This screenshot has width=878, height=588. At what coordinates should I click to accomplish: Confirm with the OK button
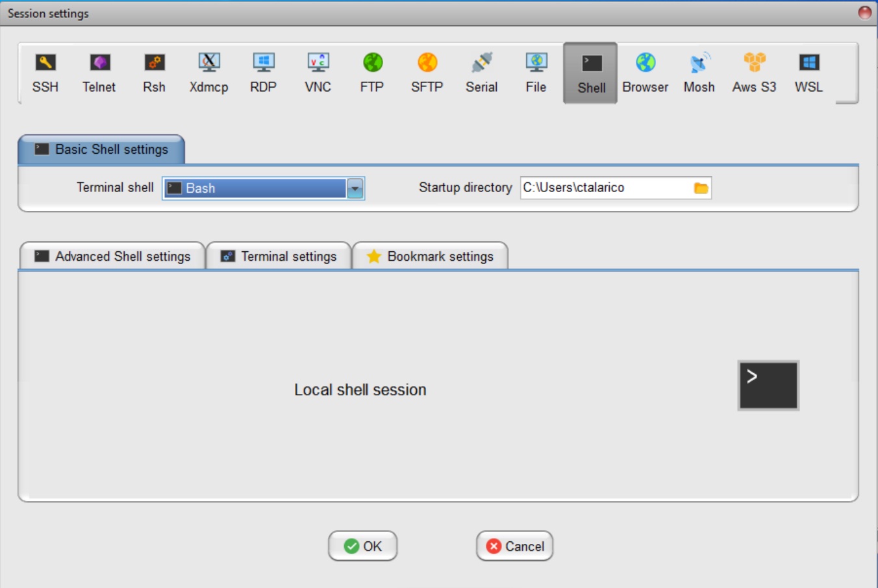(x=362, y=546)
